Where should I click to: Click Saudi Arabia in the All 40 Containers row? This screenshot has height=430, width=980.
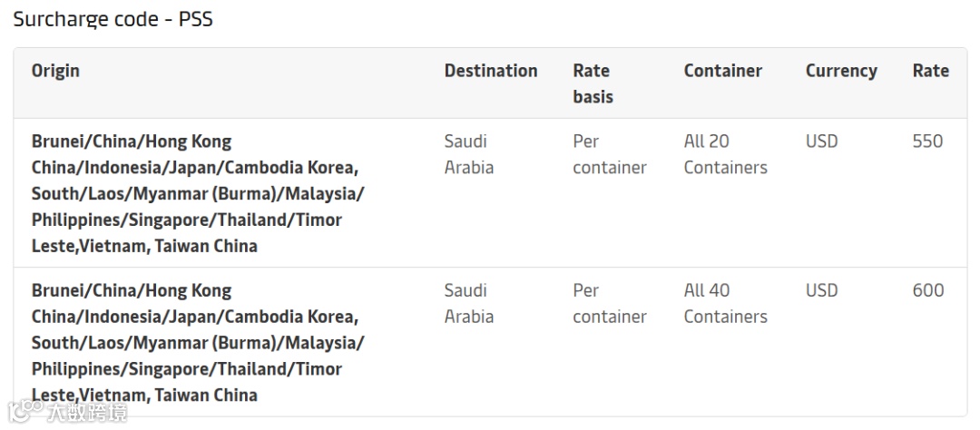pos(468,303)
